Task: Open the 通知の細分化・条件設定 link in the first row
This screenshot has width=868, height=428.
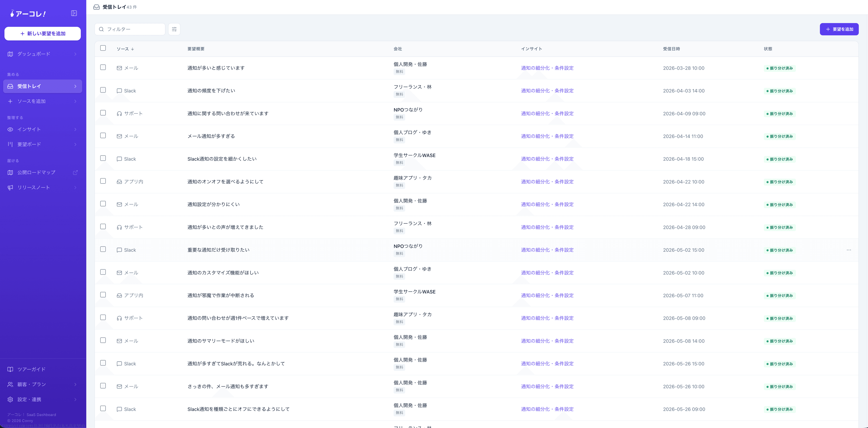Action: click(x=547, y=68)
